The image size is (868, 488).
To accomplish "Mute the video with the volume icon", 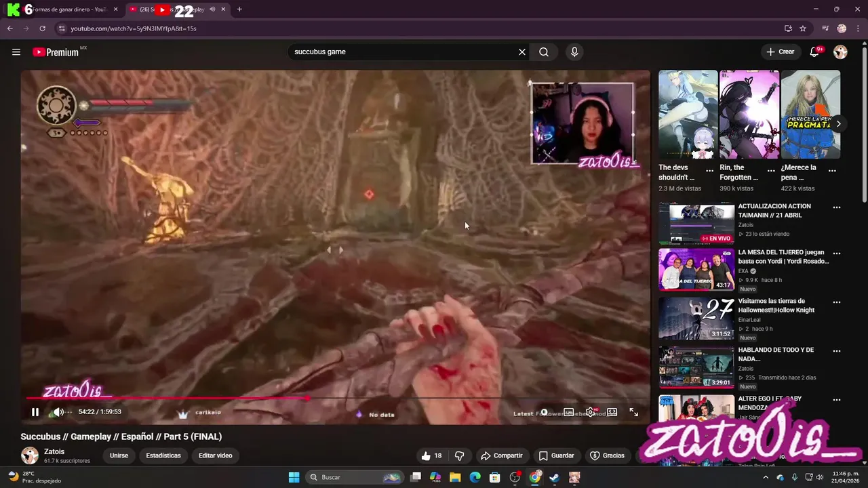I will [58, 412].
